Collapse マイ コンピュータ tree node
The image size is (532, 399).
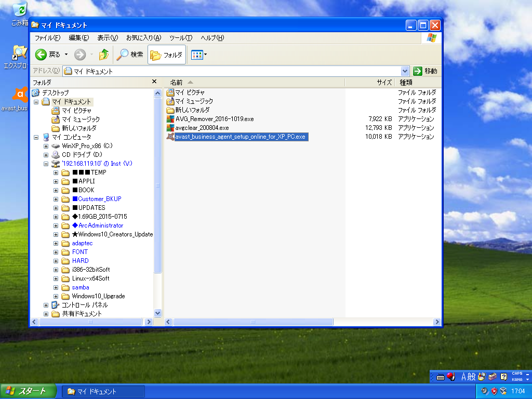click(x=36, y=137)
